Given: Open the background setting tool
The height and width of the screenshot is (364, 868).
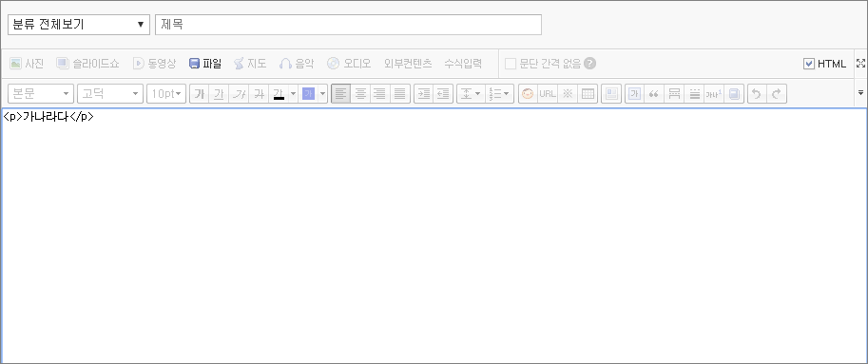Looking at the screenshot, I should (734, 93).
